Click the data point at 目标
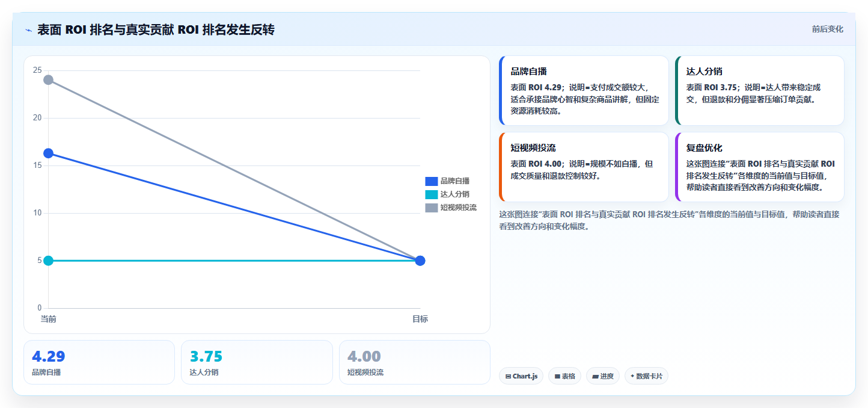Viewport: 868px width, 408px height. pos(420,261)
